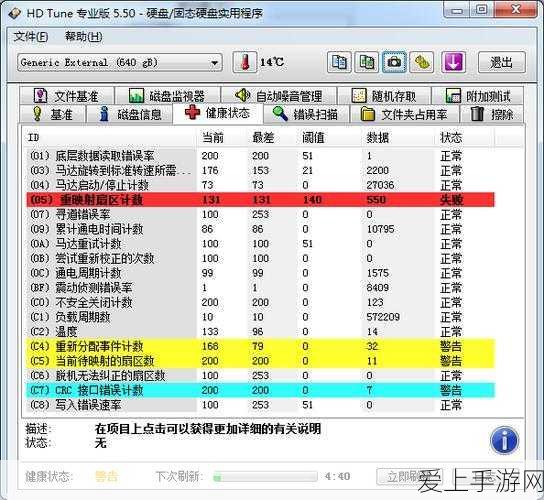Click data value 27036 in the 04 row
This screenshot has height=500, width=544.
[380, 185]
